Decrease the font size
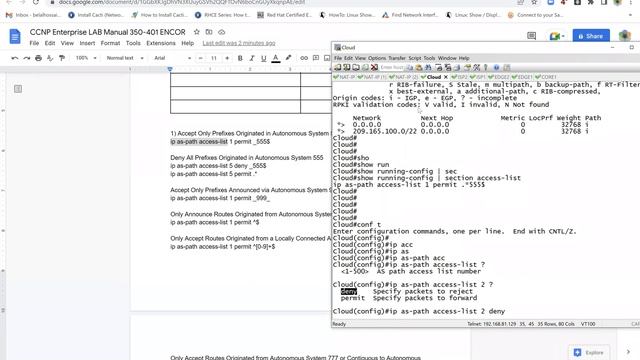640x360 pixels. point(200,58)
